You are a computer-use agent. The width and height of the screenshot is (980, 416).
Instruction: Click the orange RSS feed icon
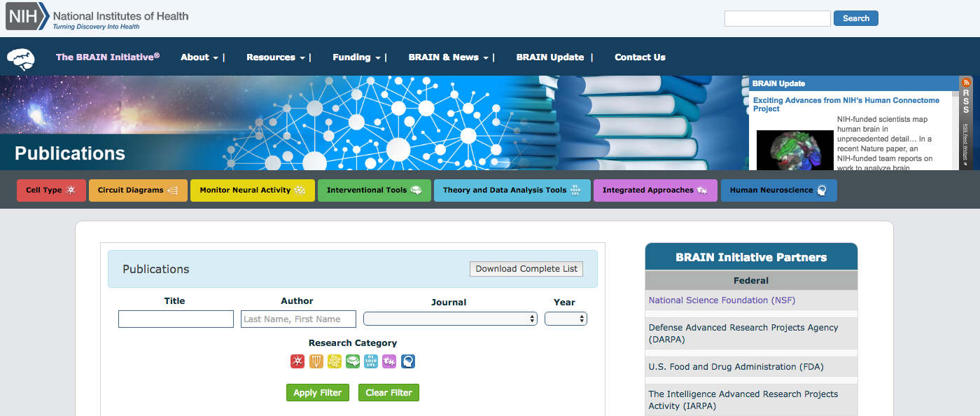[966, 82]
